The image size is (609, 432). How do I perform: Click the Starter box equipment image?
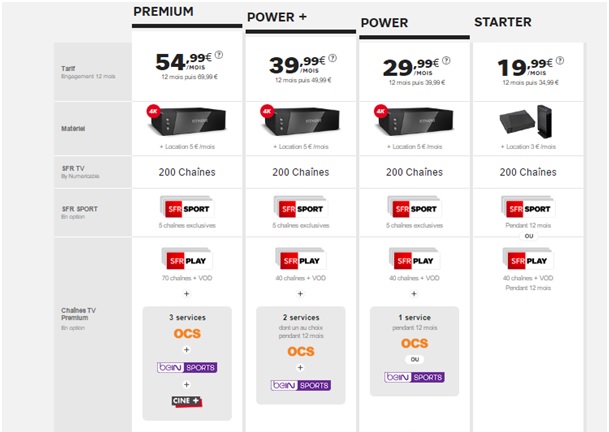[529, 123]
